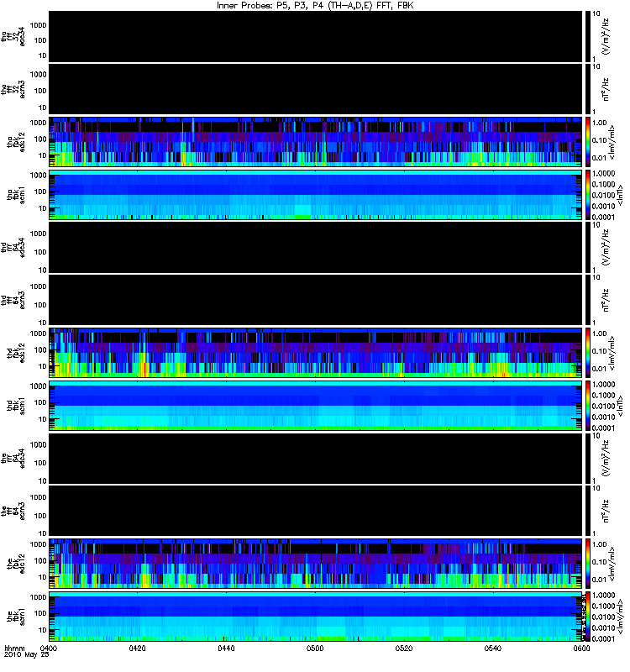This screenshot has width=630, height=672.
Task: Click the 0440 time axis label
Action: pyautogui.click(x=226, y=648)
